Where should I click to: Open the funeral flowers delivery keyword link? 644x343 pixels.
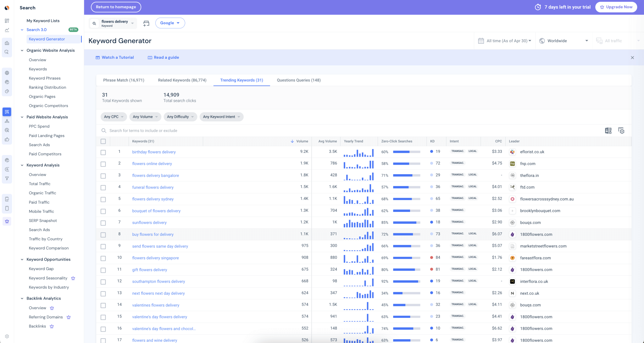[x=153, y=187]
